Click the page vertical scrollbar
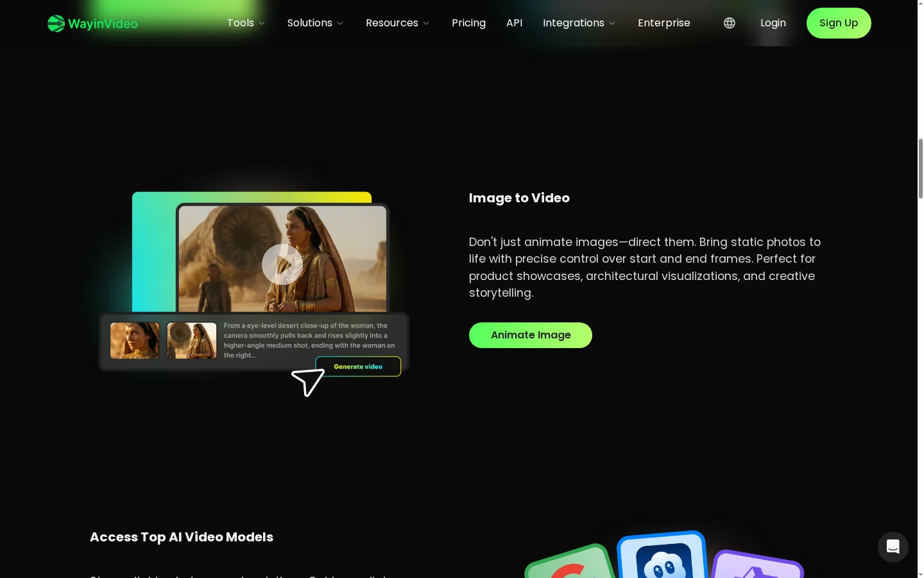Image resolution: width=924 pixels, height=578 pixels. [920, 168]
